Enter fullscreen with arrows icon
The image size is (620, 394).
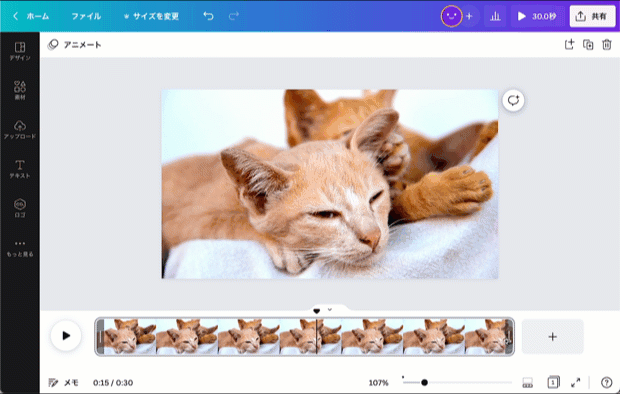tap(576, 383)
